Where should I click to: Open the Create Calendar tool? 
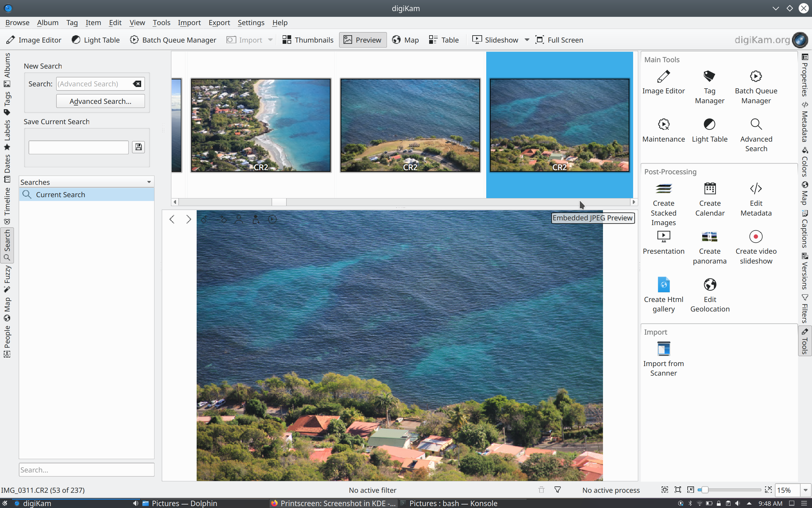click(x=710, y=200)
